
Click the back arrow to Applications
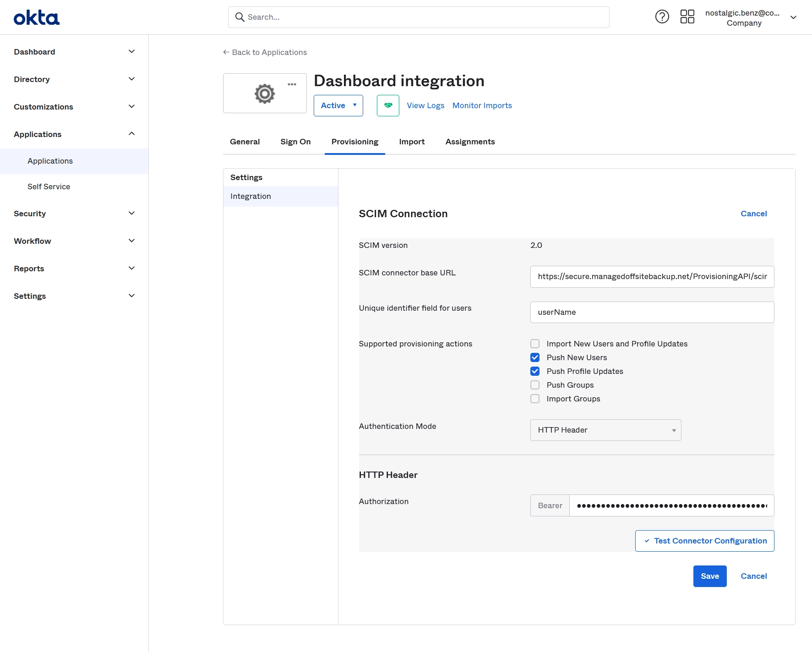(226, 52)
